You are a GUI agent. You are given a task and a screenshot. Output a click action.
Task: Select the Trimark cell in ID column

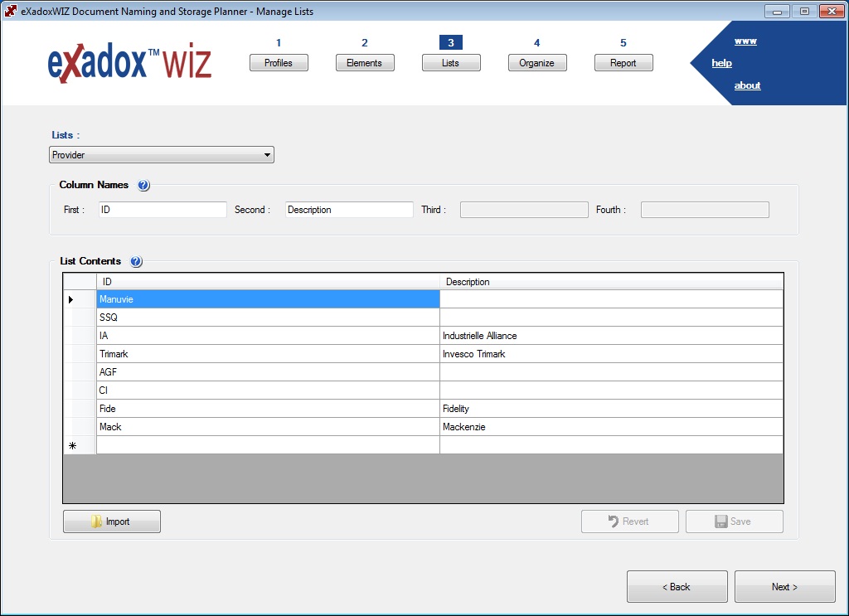tap(268, 354)
